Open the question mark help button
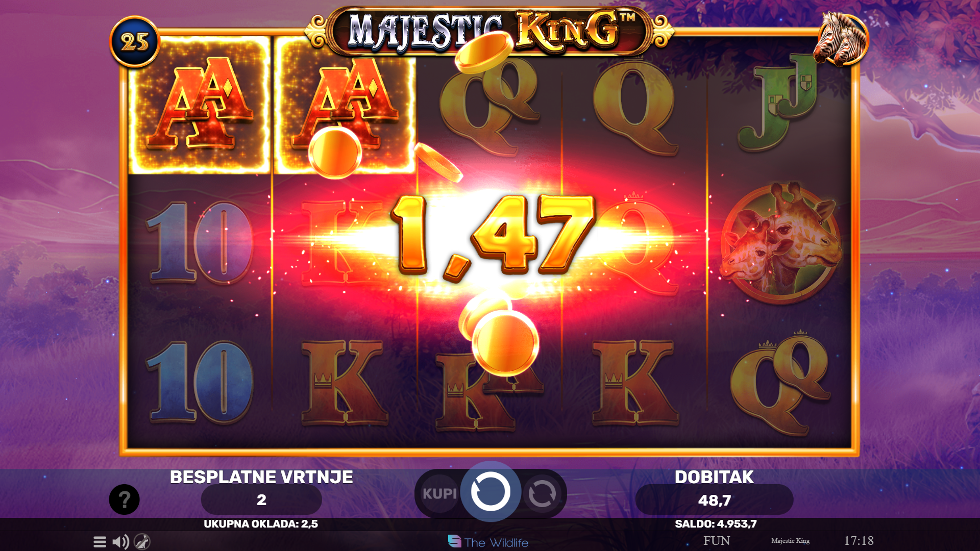The height and width of the screenshot is (551, 980). tap(124, 499)
